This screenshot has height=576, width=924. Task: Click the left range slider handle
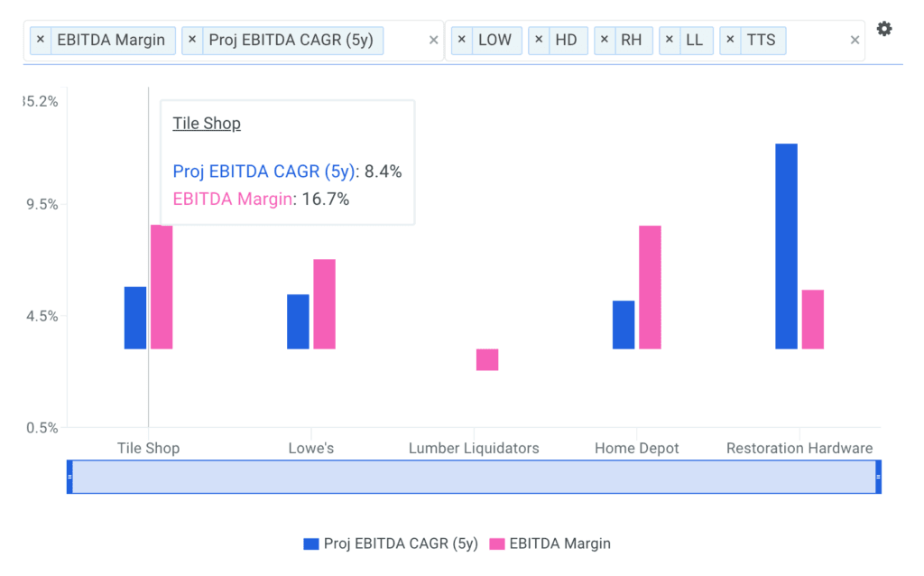[69, 477]
